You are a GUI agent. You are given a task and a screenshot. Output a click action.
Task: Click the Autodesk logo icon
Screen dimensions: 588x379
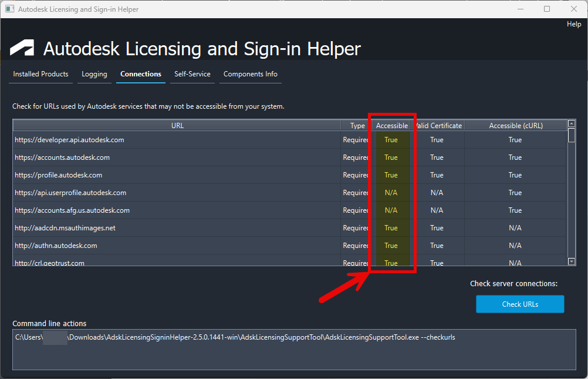click(x=22, y=48)
